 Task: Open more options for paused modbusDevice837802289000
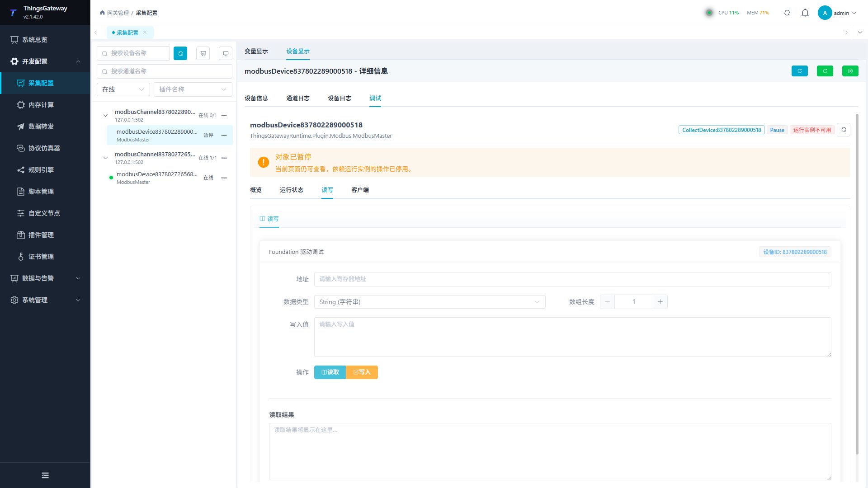pos(224,136)
